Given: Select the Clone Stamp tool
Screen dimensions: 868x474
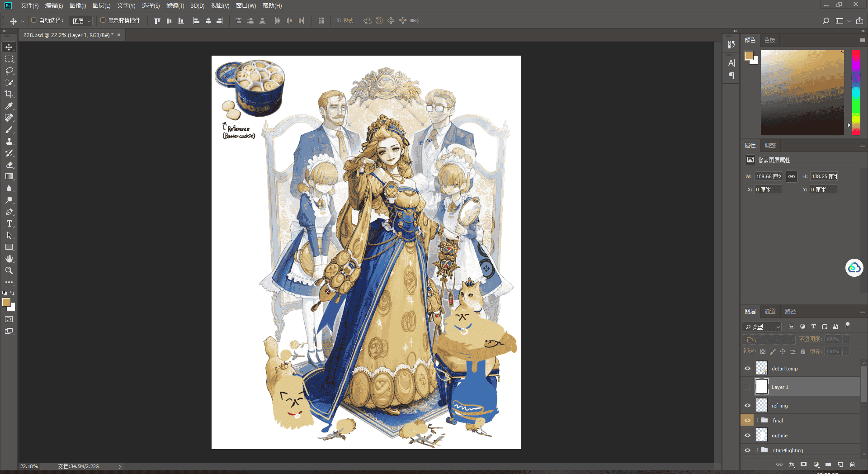Looking at the screenshot, I should click(x=9, y=141).
